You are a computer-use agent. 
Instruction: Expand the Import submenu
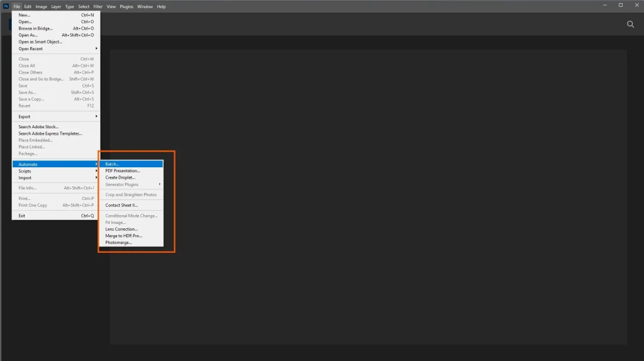point(56,178)
